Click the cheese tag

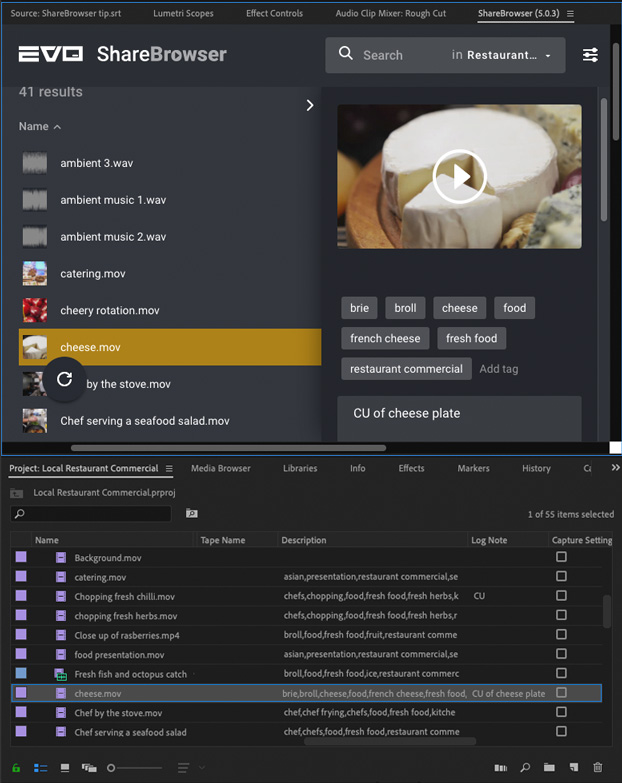(x=460, y=308)
